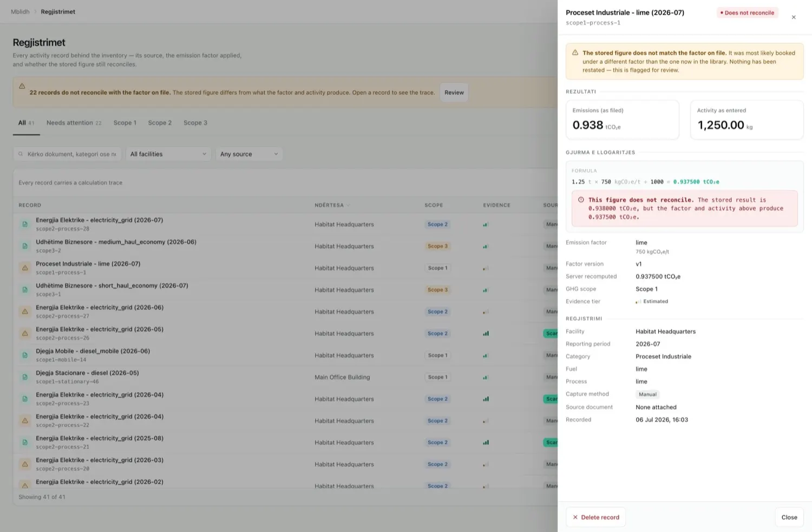
Task: Click Scope 3 badge in scope3-2 row
Action: (437, 246)
